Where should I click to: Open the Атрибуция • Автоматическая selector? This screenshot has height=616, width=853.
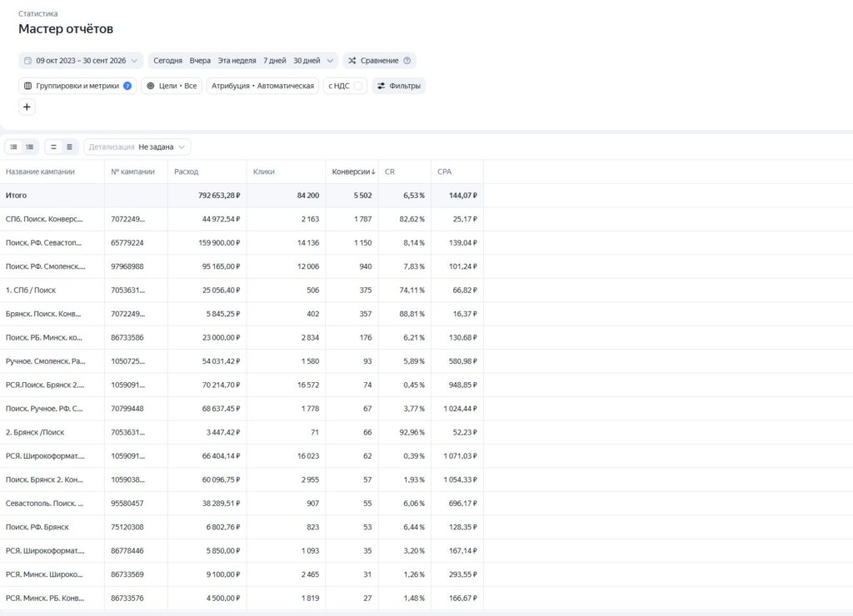pyautogui.click(x=262, y=86)
